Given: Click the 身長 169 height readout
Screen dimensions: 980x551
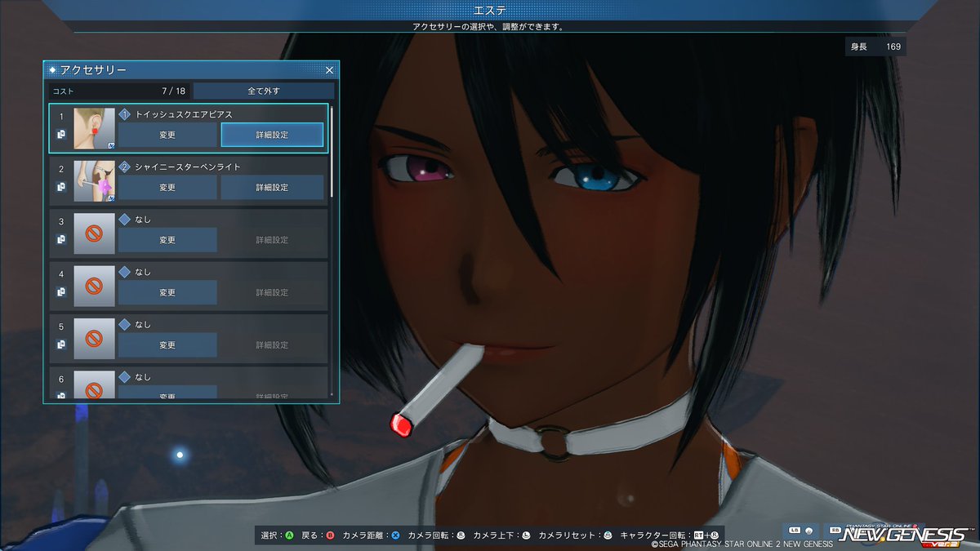Looking at the screenshot, I should [875, 47].
